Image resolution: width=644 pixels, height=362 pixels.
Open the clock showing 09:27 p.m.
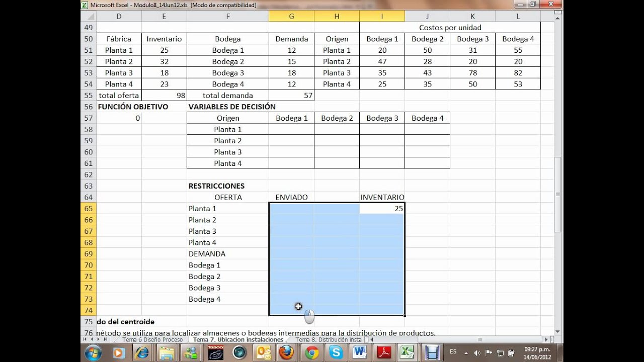[x=536, y=353]
